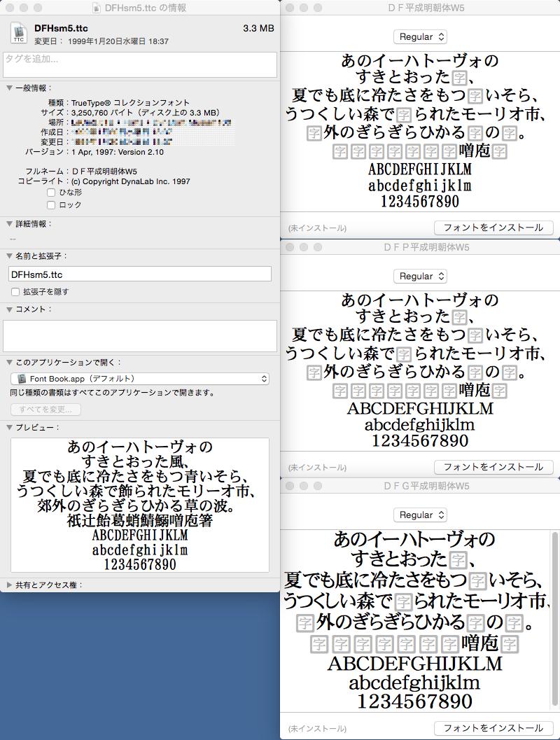
Task: Click 未インストール label in ＤＦ平成明朝体W5 window
Action: (x=317, y=228)
